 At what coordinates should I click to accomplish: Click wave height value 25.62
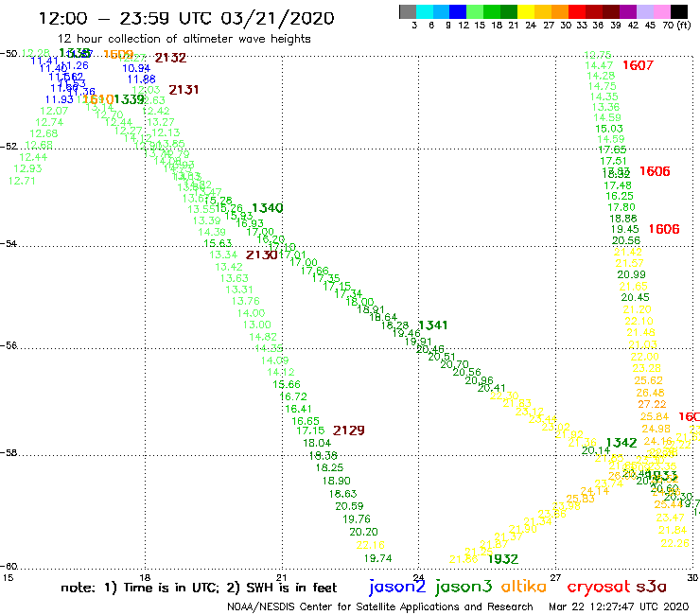[648, 380]
